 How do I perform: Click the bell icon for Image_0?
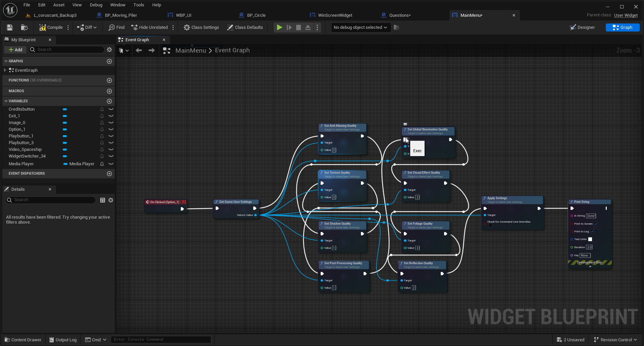coord(102,123)
